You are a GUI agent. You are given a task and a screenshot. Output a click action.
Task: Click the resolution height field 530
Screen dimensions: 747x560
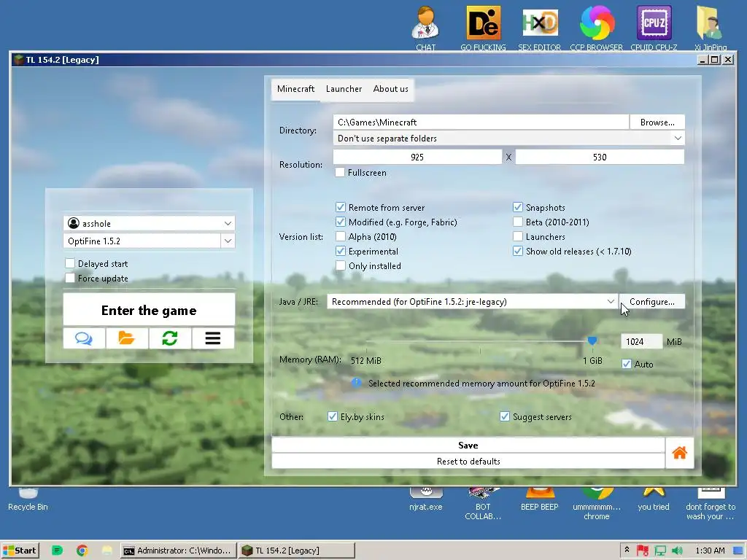pyautogui.click(x=600, y=157)
